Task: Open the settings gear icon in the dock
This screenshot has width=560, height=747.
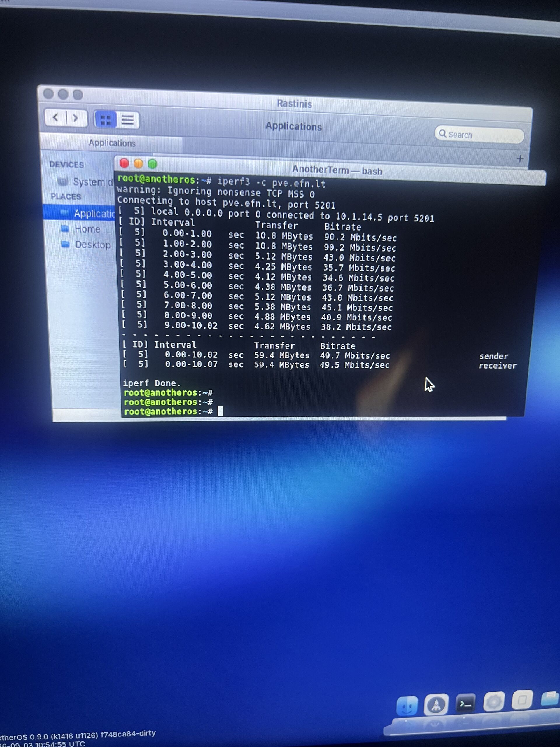Action: pyautogui.click(x=494, y=701)
